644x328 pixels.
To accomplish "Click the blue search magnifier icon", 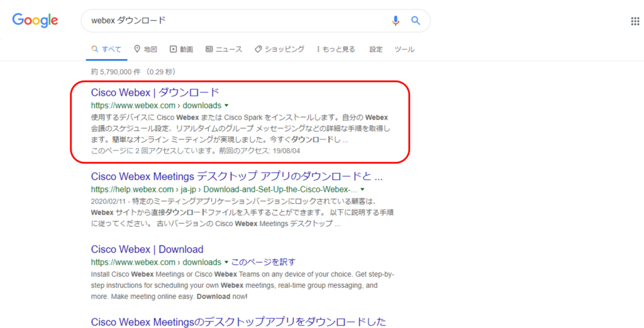I will 416,21.
